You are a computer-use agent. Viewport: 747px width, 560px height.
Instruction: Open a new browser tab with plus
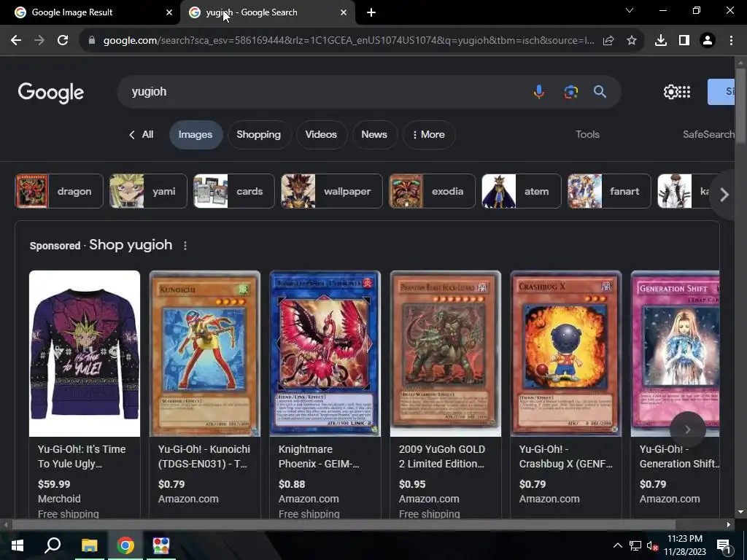(x=371, y=12)
